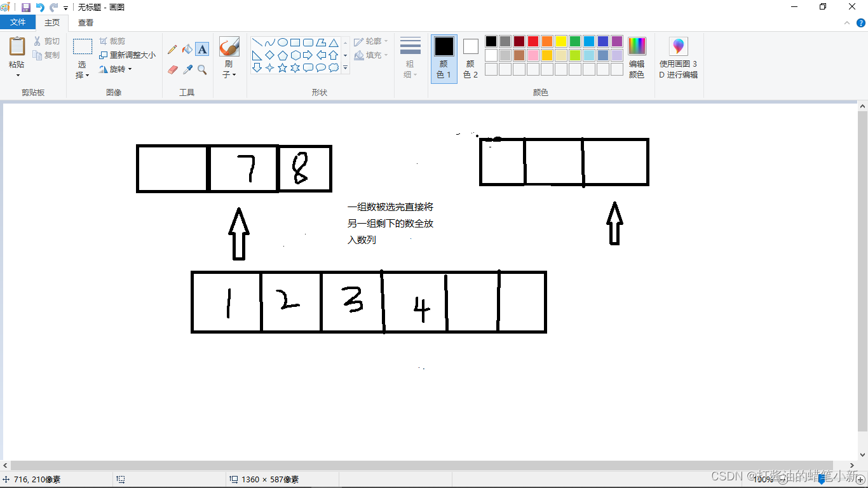Select the Curve shape
Screen dimensions: 868x488
(270, 43)
